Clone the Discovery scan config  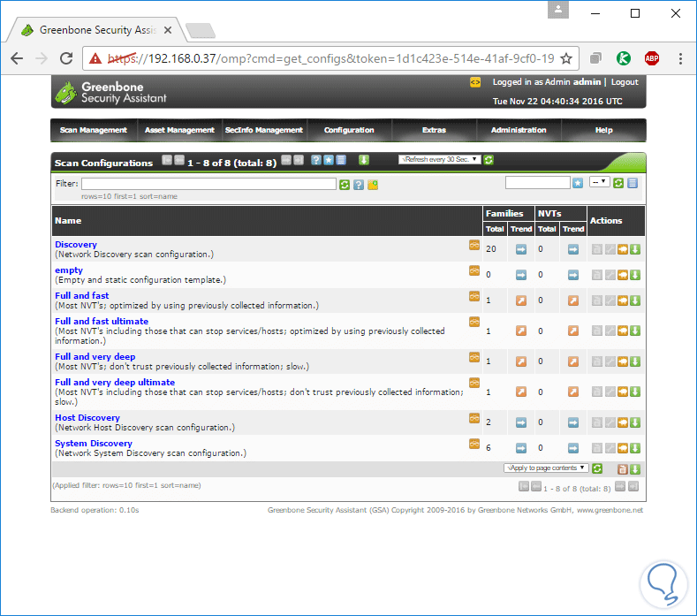coord(622,249)
